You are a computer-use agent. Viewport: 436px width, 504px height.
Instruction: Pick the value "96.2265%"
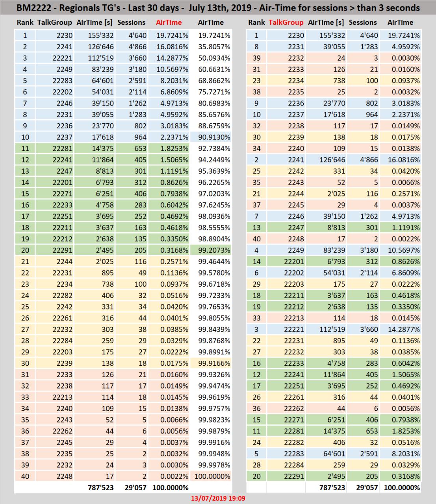(x=211, y=183)
